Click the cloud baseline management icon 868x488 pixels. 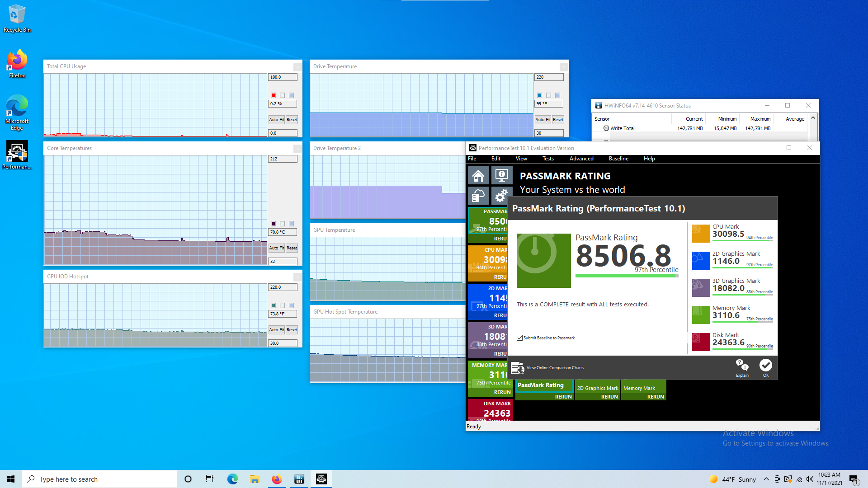pos(478,196)
